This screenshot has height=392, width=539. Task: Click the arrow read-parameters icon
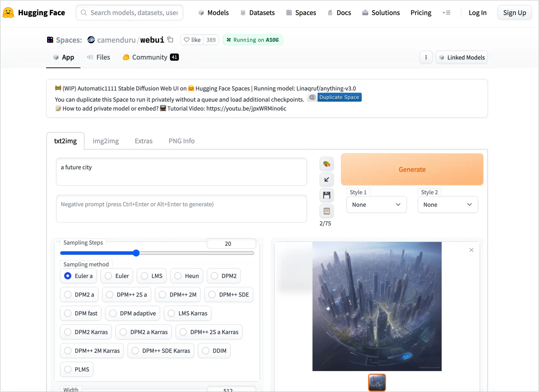click(327, 180)
